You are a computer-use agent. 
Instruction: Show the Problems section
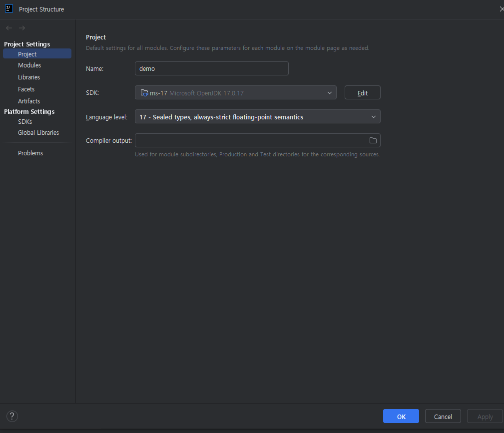tap(30, 153)
